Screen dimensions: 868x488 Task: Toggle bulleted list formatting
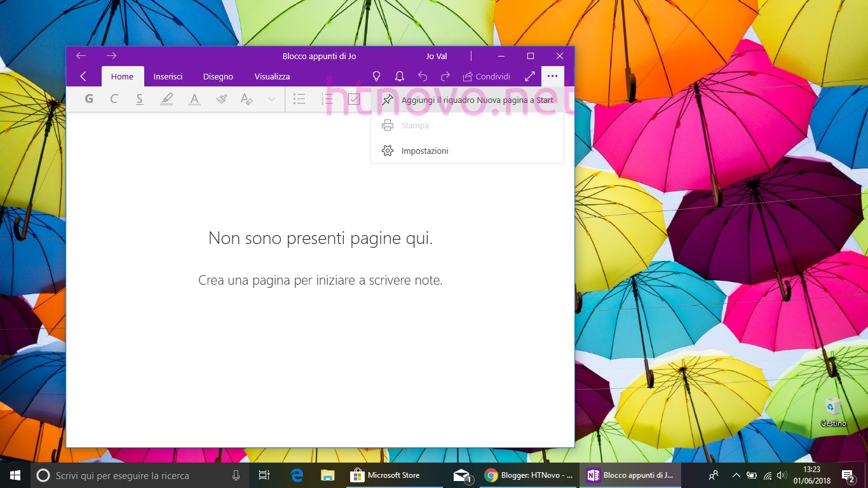point(299,99)
